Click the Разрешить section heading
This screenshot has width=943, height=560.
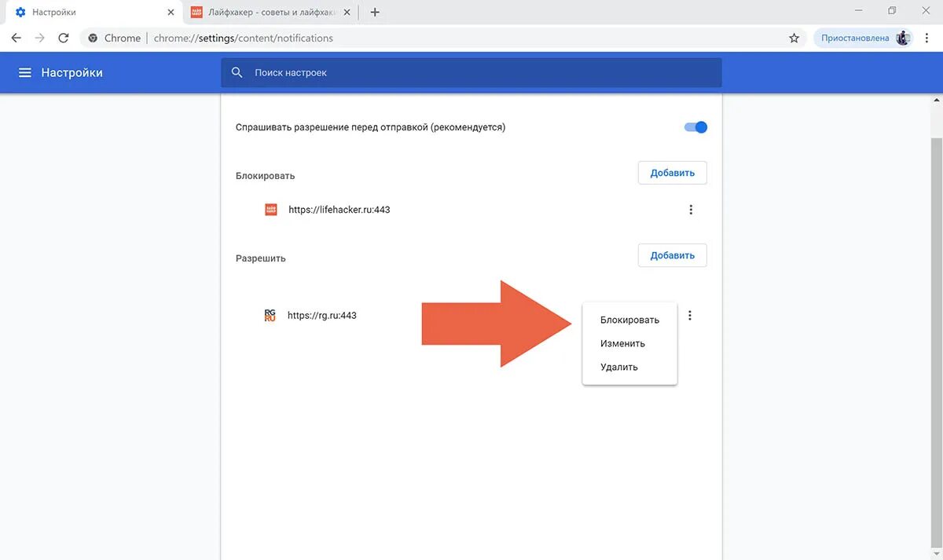tap(261, 258)
